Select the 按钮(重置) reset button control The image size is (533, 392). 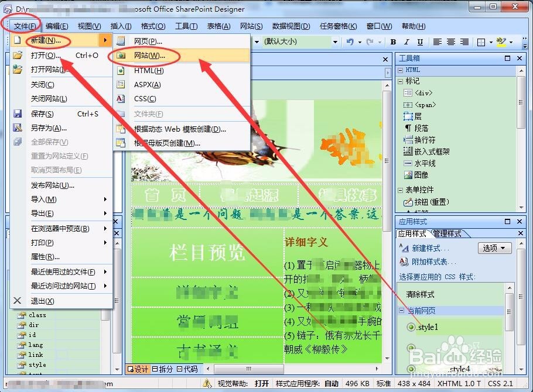pyautogui.click(x=426, y=202)
